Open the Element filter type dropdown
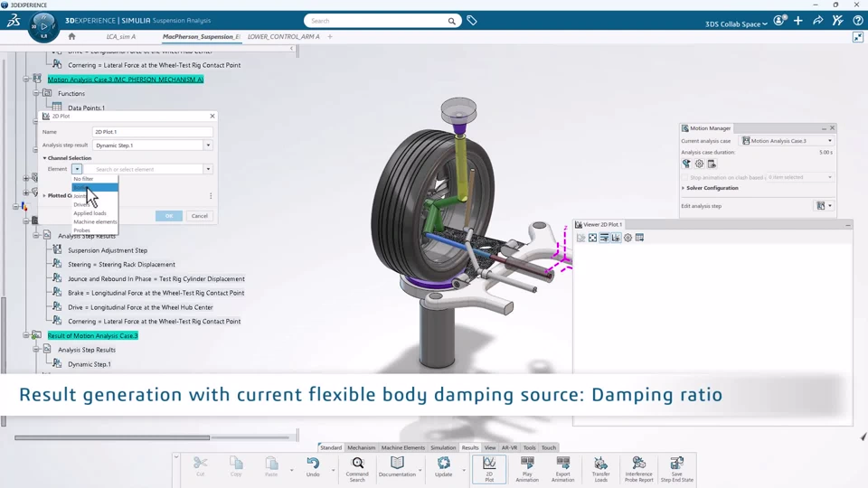 [x=77, y=169]
